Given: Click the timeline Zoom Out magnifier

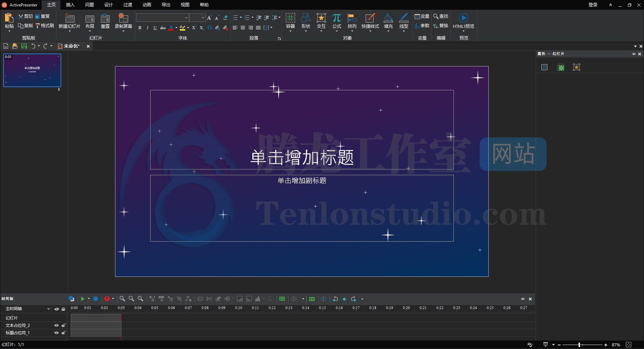Looking at the screenshot, I should [x=131, y=299].
